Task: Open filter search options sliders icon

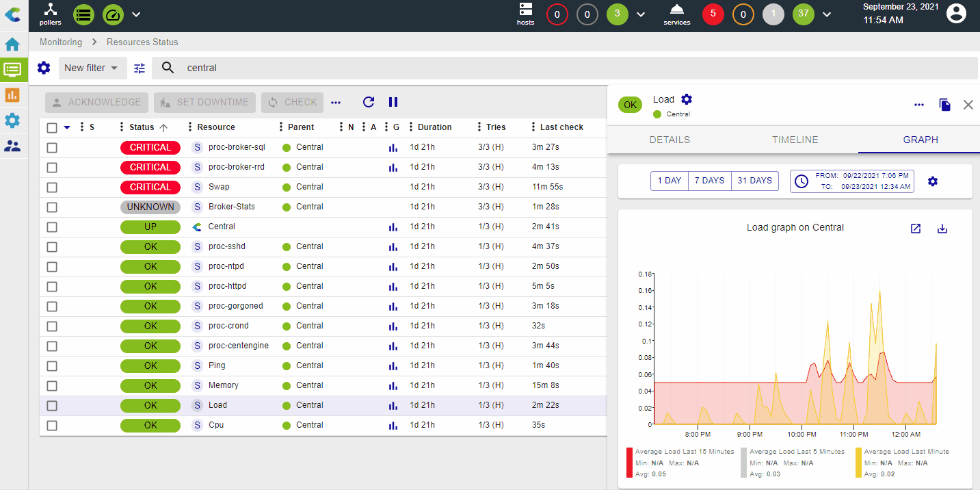Action: pos(140,68)
